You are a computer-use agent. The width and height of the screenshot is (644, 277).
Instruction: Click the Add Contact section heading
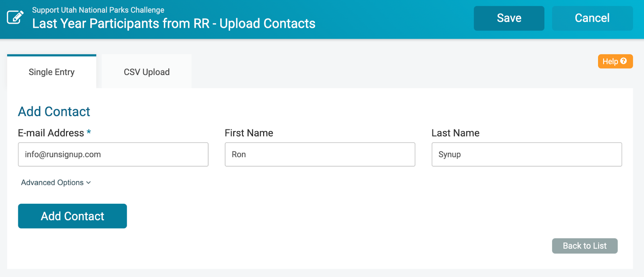[x=54, y=112]
